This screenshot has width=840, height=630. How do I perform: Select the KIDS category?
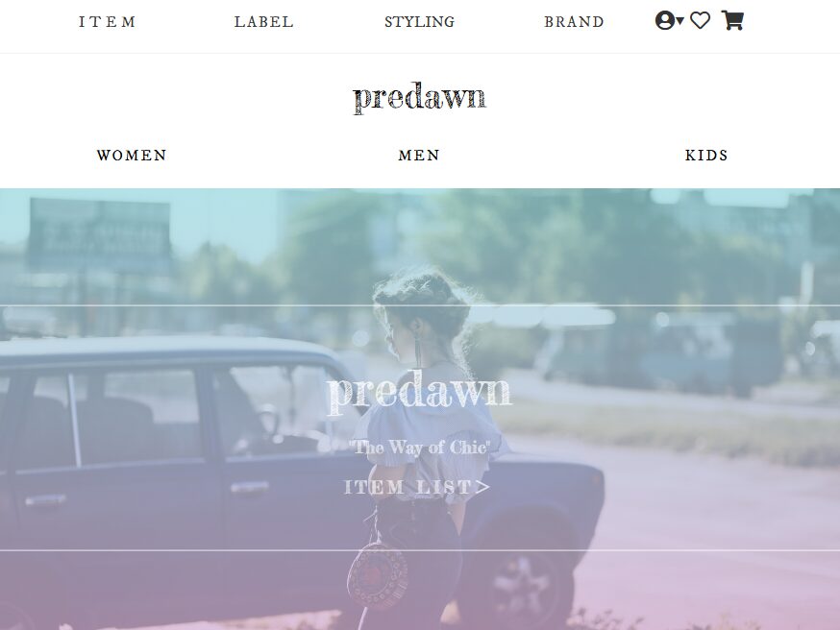pos(706,156)
